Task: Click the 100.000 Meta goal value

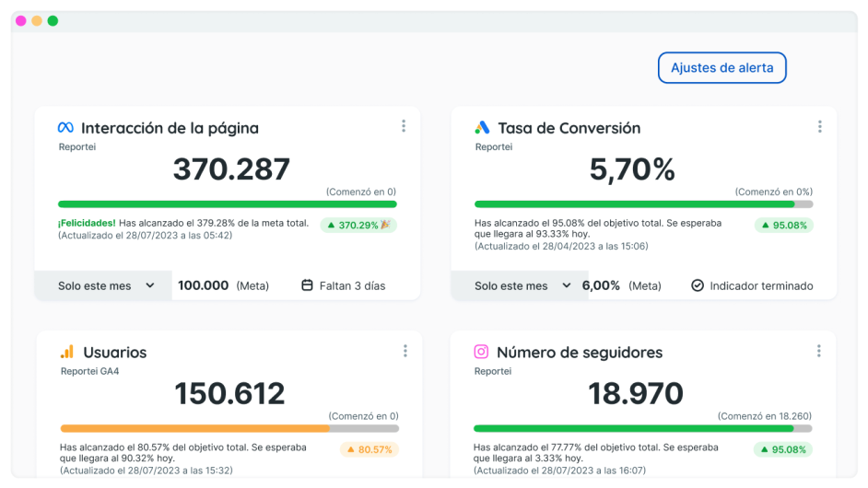Action: point(203,285)
